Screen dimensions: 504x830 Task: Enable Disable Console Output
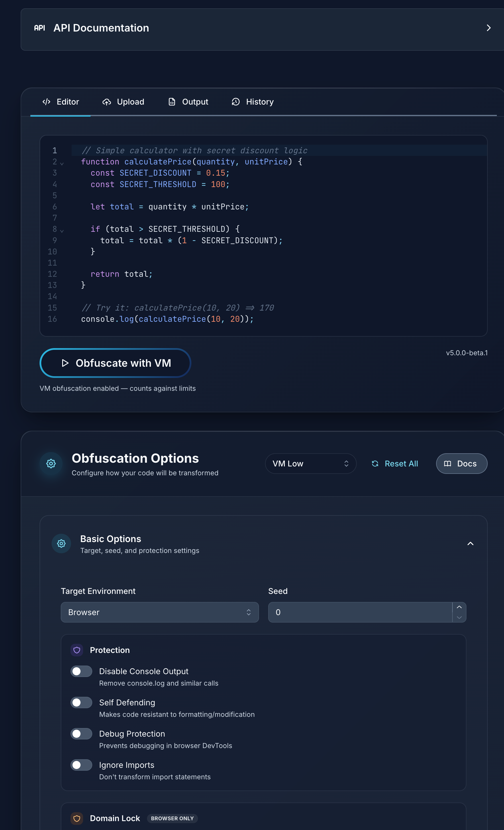(x=81, y=671)
